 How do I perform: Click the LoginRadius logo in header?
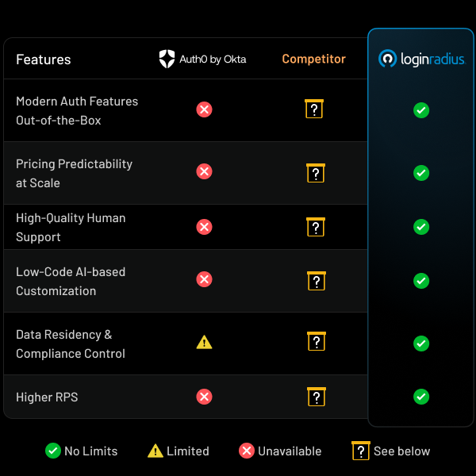tap(420, 59)
